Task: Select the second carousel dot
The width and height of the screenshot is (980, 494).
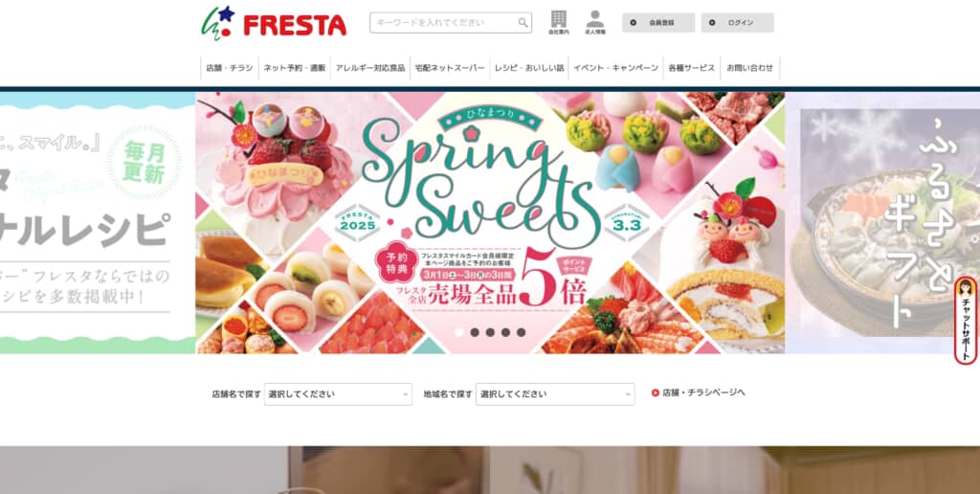Action: click(475, 332)
